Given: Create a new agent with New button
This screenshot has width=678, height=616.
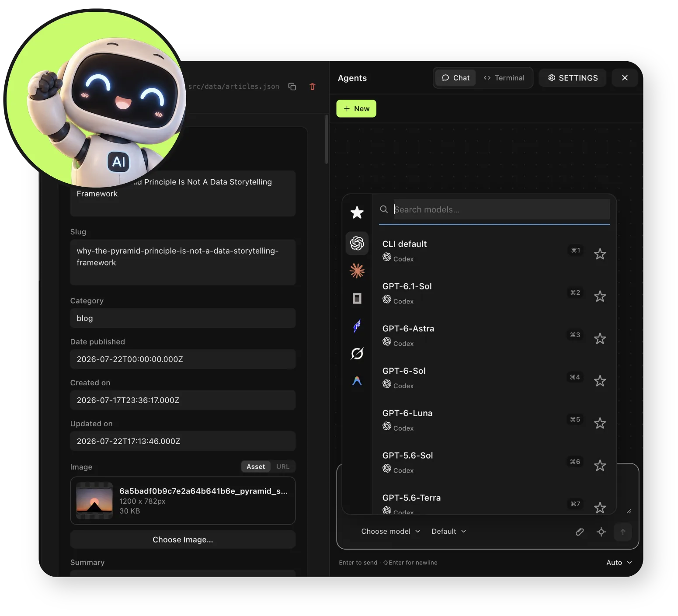Looking at the screenshot, I should click(x=356, y=108).
